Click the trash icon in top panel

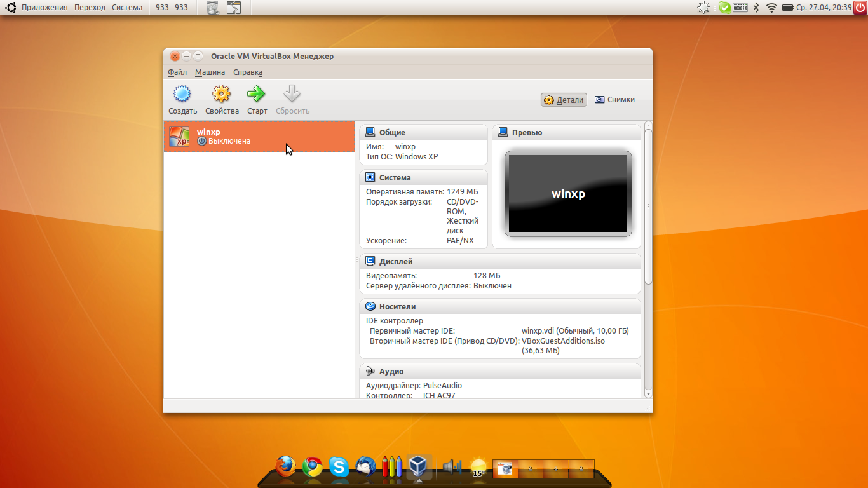212,8
